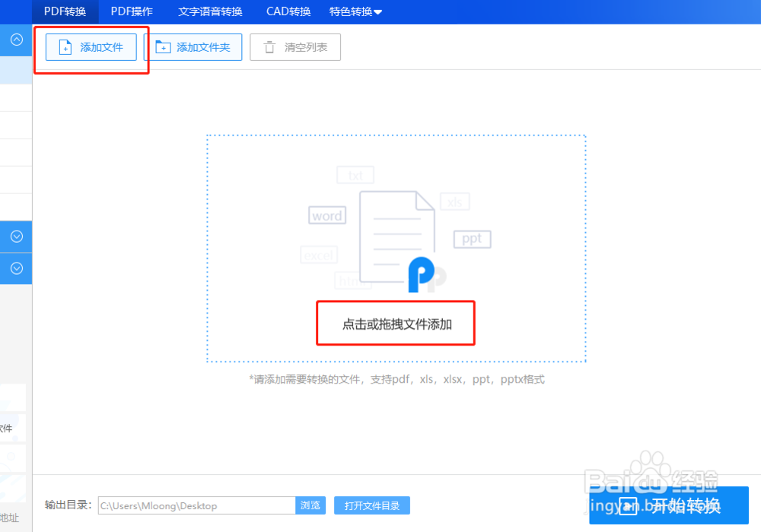Click the 点击或拖拽文件添加 drop area

click(395, 323)
